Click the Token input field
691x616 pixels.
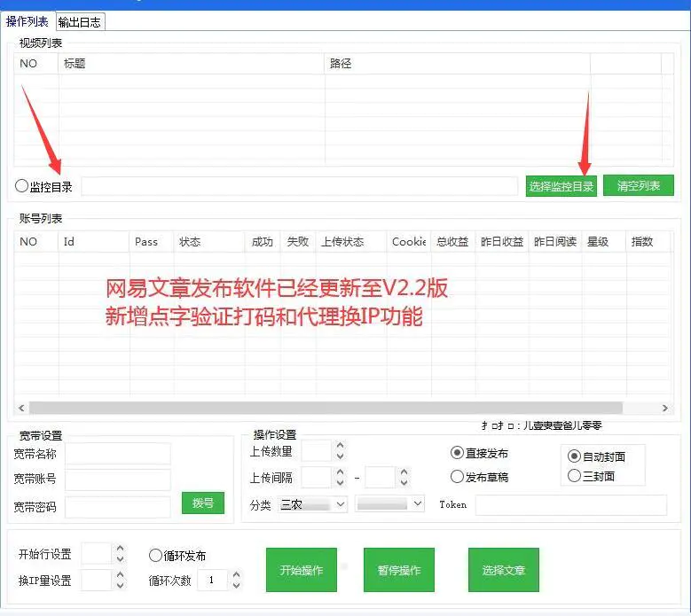(x=571, y=505)
